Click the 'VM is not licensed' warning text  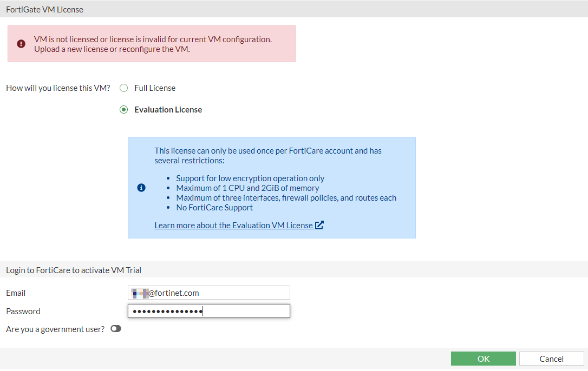point(153,44)
